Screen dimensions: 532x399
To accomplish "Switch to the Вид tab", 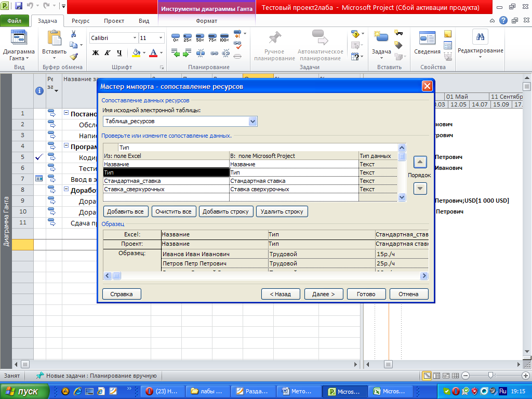I will point(144,21).
